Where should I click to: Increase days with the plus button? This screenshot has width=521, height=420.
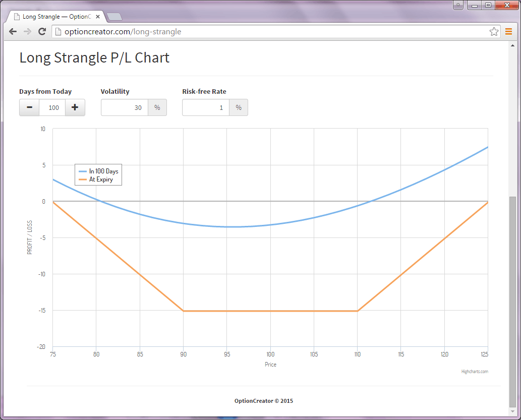(x=75, y=107)
